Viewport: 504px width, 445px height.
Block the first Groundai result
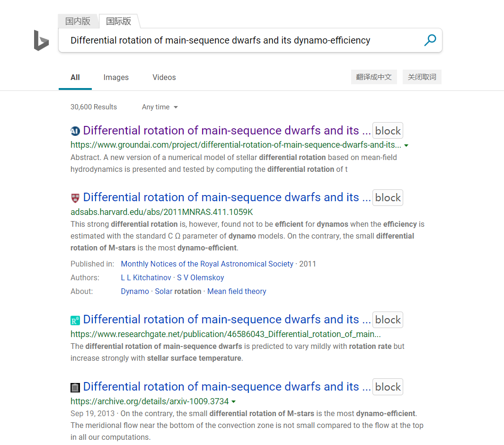coord(388,131)
